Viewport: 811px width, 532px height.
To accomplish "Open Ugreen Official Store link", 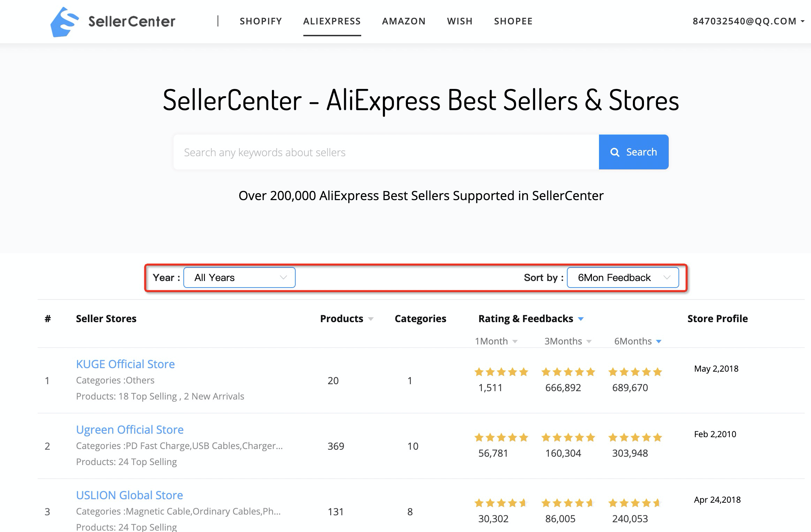I will [x=130, y=430].
